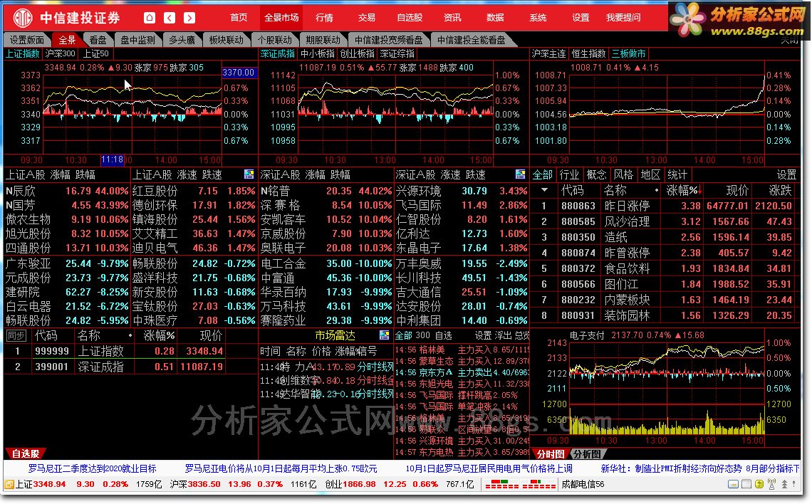The image size is (812, 504).
Task: Switch lower-right chart to 分析图 view
Action: (587, 454)
